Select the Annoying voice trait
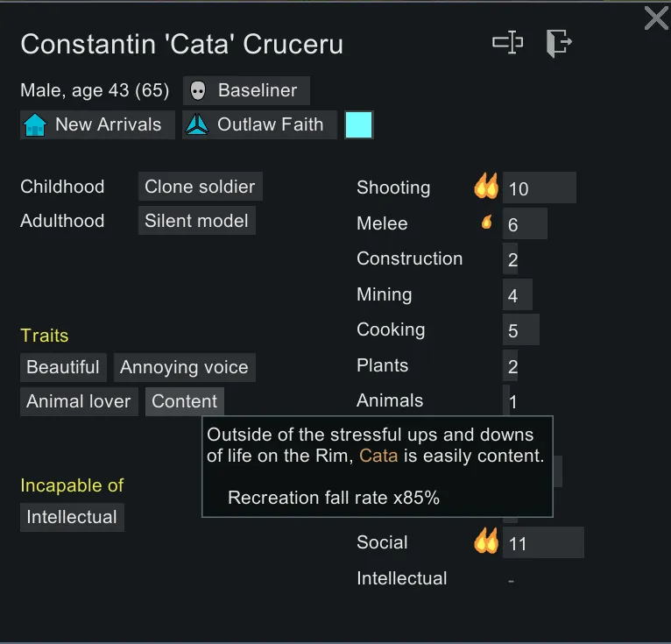This screenshot has width=671, height=644. (184, 367)
